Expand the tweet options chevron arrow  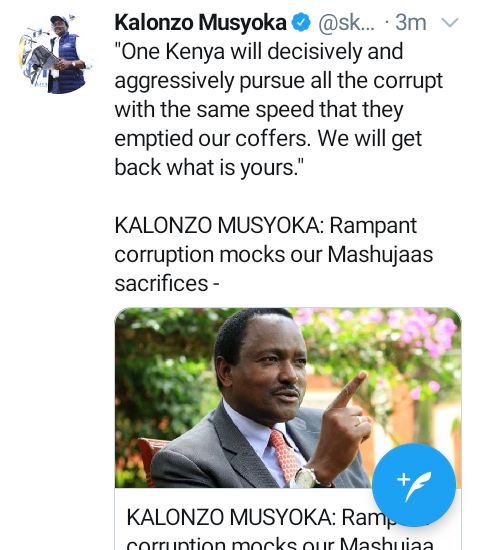click(x=449, y=23)
